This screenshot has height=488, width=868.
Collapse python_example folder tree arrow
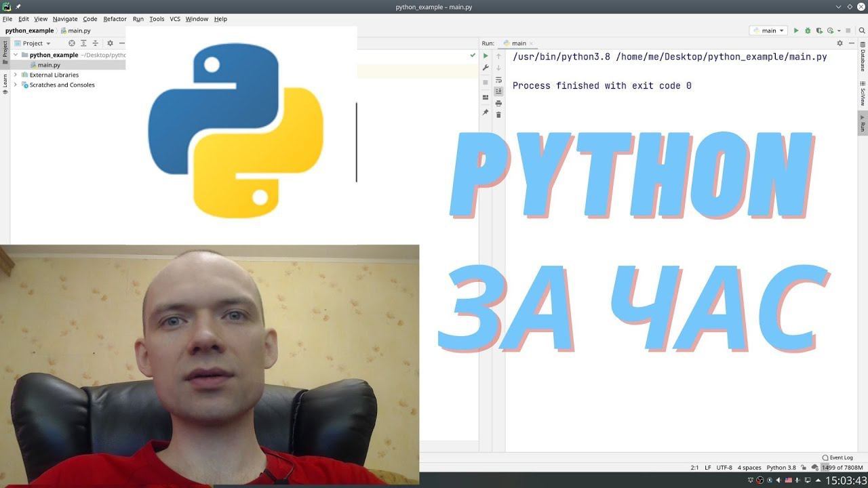click(x=16, y=55)
